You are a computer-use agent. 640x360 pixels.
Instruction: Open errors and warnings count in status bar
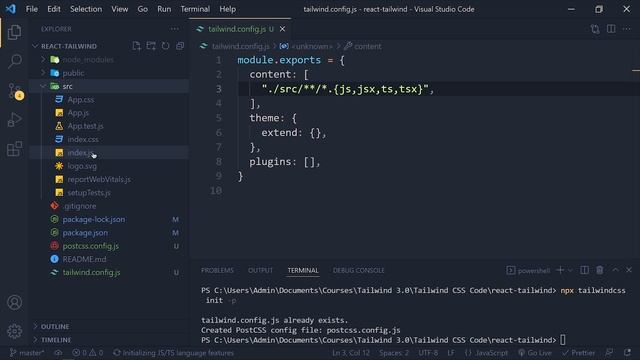(88, 353)
